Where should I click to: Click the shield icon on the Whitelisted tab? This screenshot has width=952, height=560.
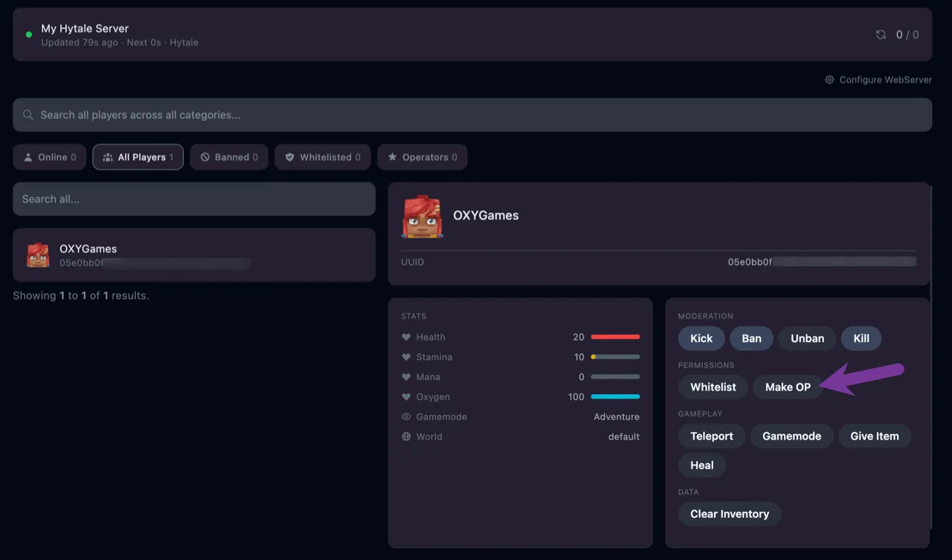[x=290, y=157]
